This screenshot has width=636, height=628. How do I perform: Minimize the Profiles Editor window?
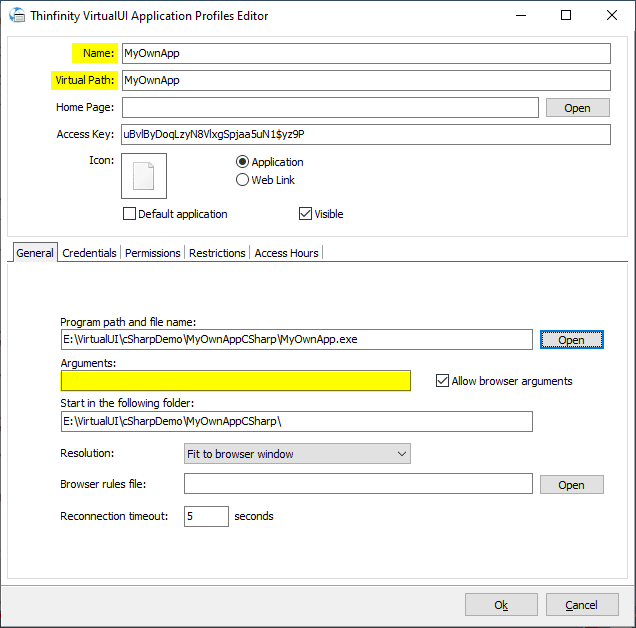click(521, 15)
